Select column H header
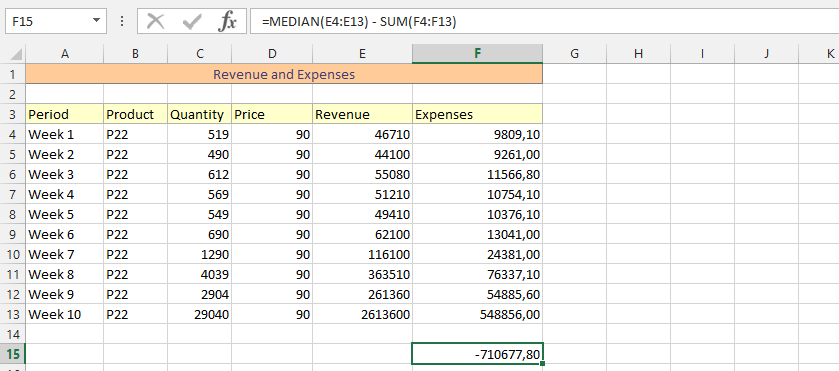The width and height of the screenshot is (839, 371). click(x=638, y=54)
